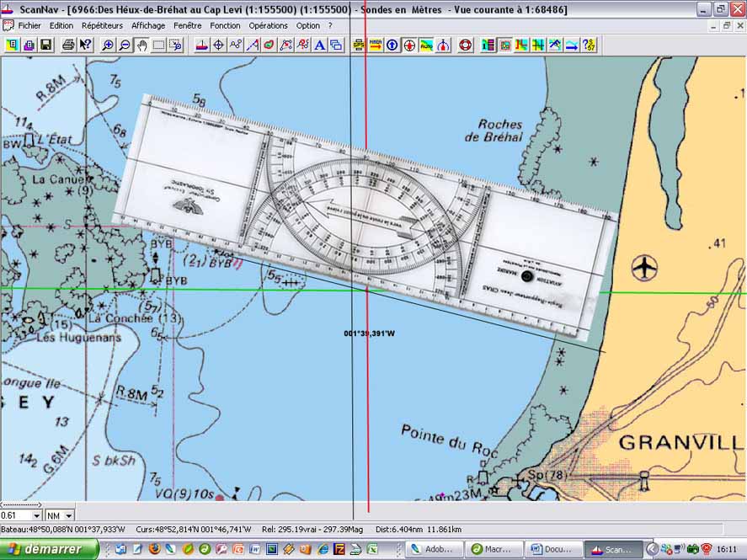
Task: Select the route creation tool icon
Action: point(235,45)
